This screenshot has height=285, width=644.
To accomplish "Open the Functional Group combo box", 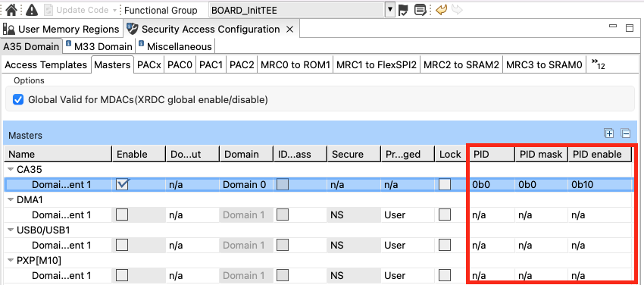I will click(302, 11).
